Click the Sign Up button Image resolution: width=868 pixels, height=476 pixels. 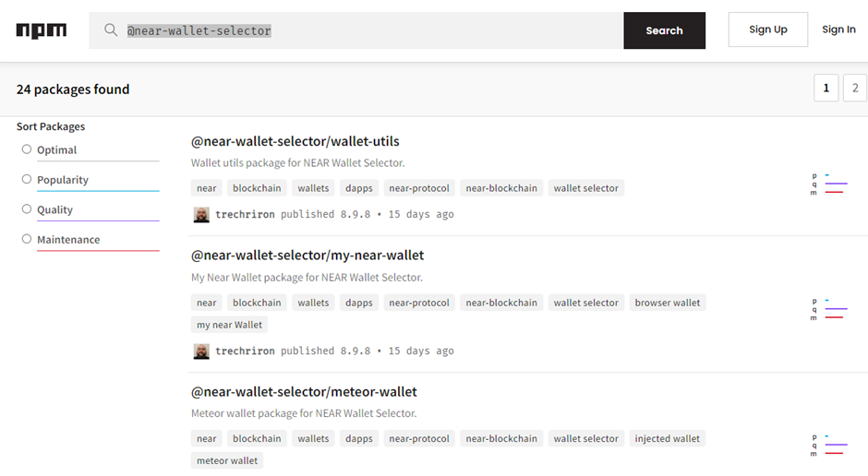click(x=767, y=30)
